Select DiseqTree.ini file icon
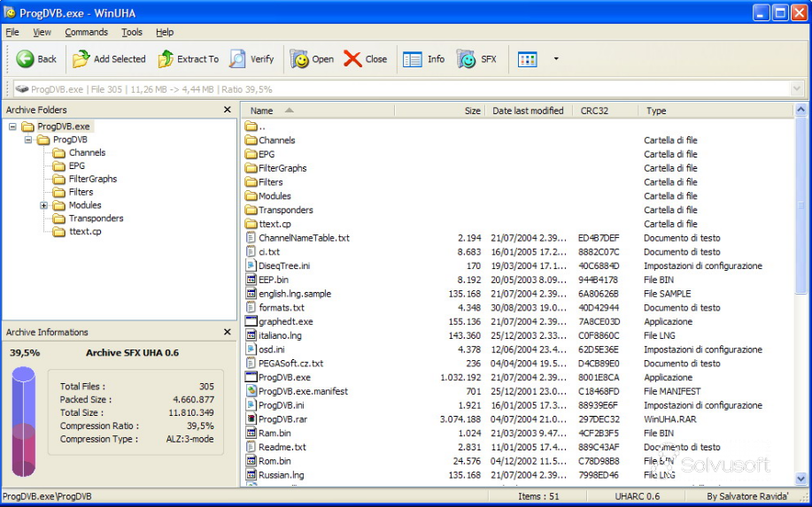Image resolution: width=812 pixels, height=507 pixels. [x=251, y=266]
